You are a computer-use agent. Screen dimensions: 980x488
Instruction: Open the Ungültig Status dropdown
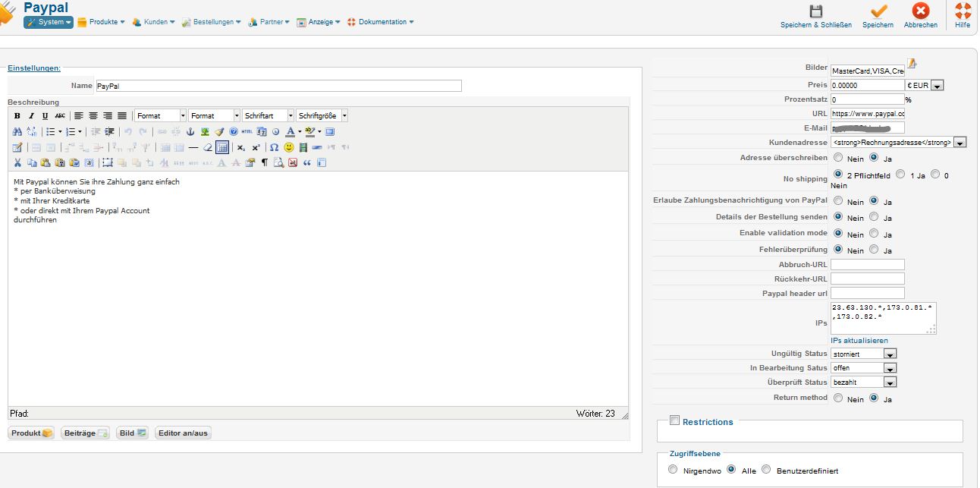tap(864, 354)
